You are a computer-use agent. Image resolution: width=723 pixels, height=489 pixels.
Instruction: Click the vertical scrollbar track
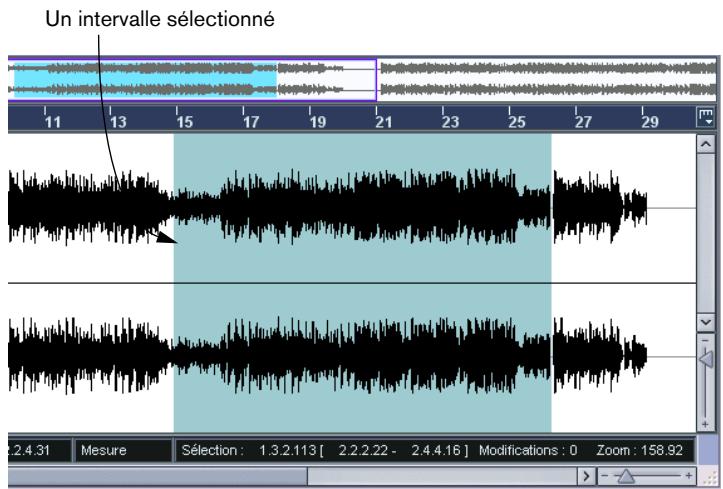point(705,233)
